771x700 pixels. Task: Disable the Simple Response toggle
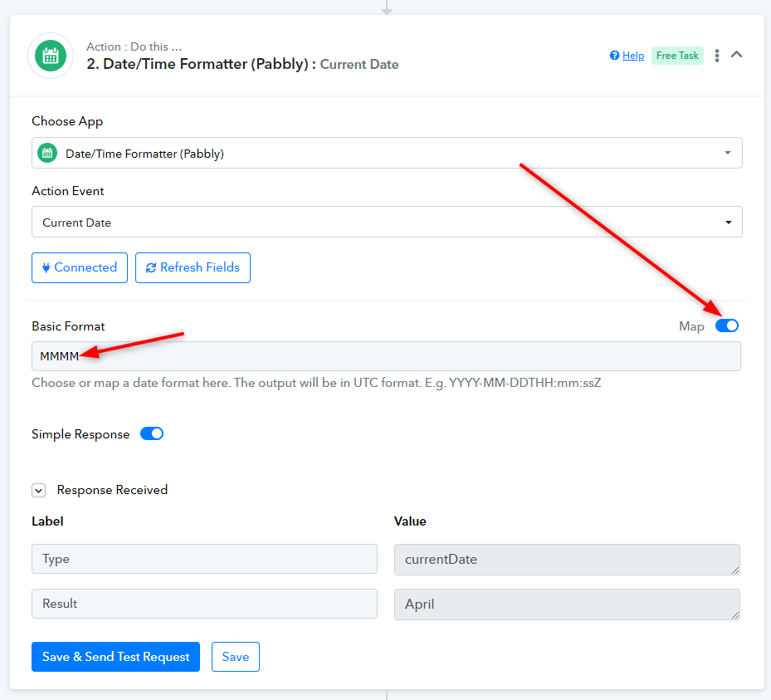click(x=152, y=433)
